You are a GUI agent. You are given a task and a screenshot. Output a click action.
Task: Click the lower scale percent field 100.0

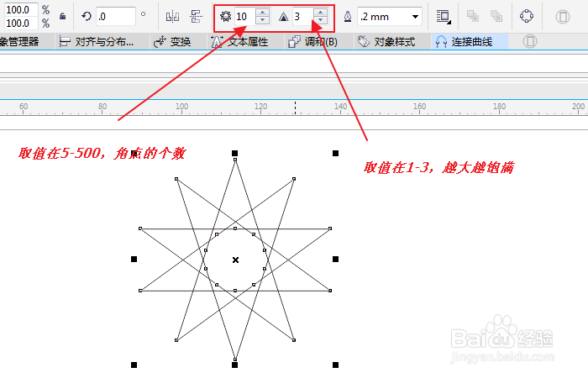(21, 24)
